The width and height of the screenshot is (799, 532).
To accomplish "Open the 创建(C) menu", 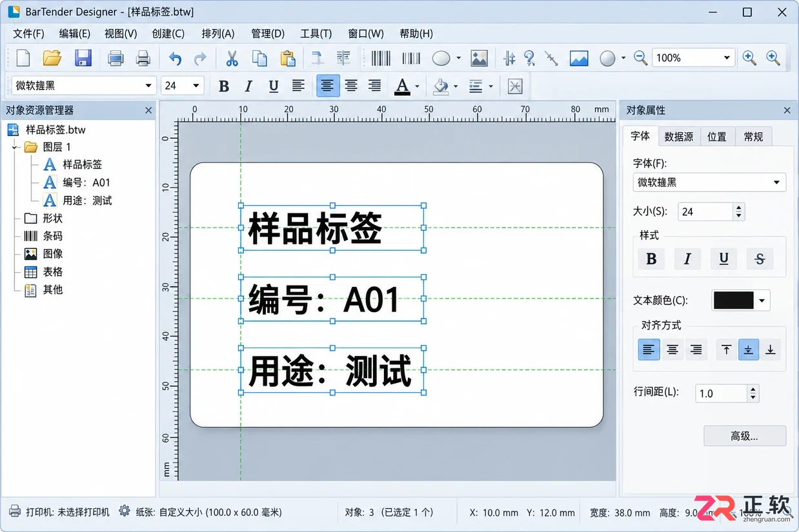I will coord(168,34).
